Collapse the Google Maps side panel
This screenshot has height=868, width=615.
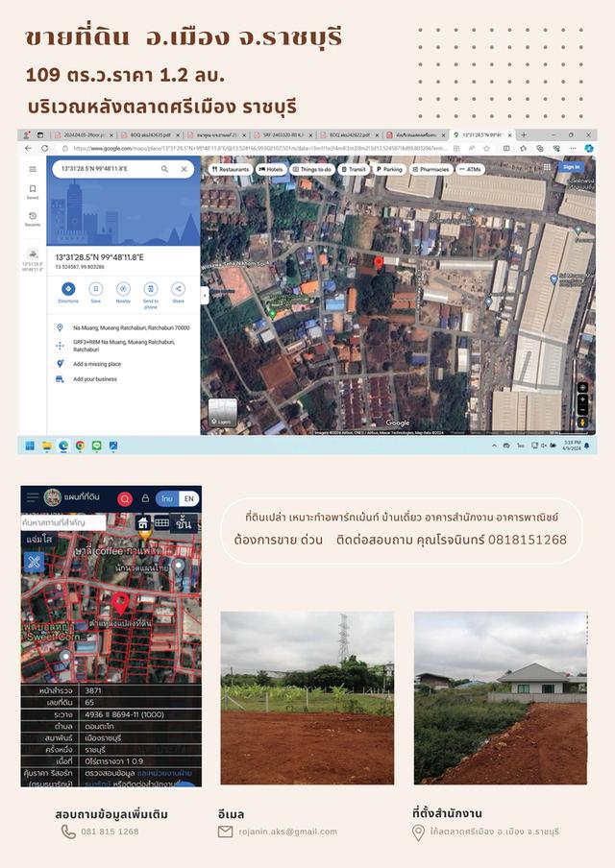pyautogui.click(x=204, y=296)
